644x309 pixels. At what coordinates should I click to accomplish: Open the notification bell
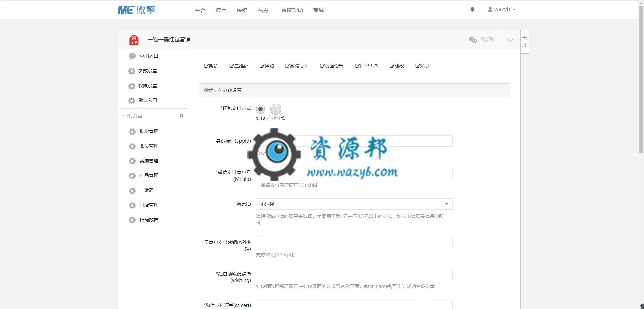pyautogui.click(x=472, y=9)
